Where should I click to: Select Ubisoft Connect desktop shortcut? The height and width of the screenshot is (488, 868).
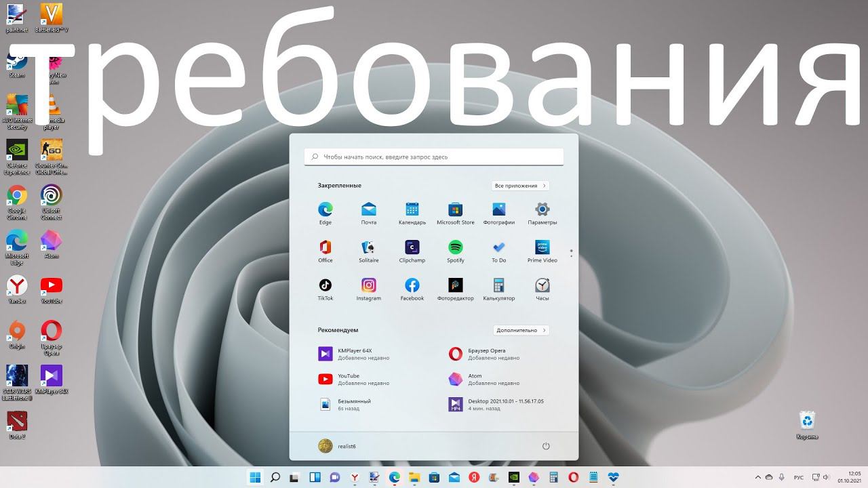click(52, 203)
